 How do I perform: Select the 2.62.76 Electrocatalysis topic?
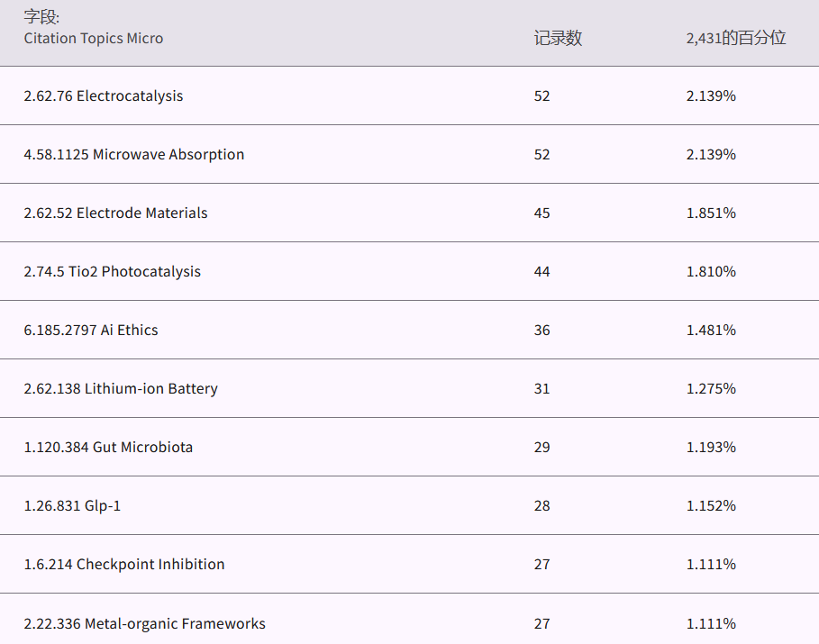click(104, 95)
